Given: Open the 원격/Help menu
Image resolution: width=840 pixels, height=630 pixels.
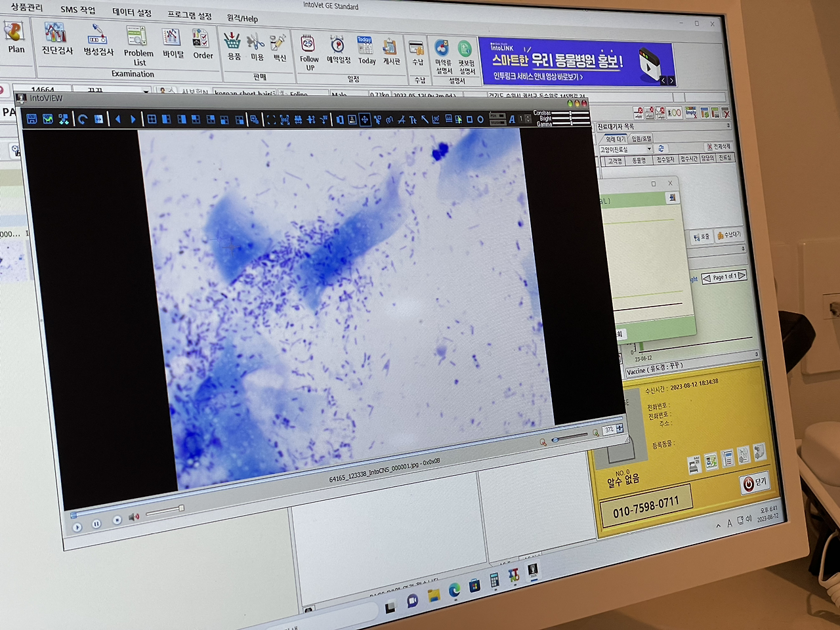Looking at the screenshot, I should 242,18.
